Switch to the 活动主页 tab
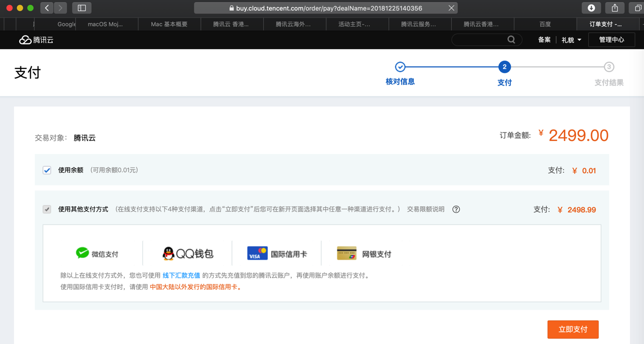 point(357,24)
